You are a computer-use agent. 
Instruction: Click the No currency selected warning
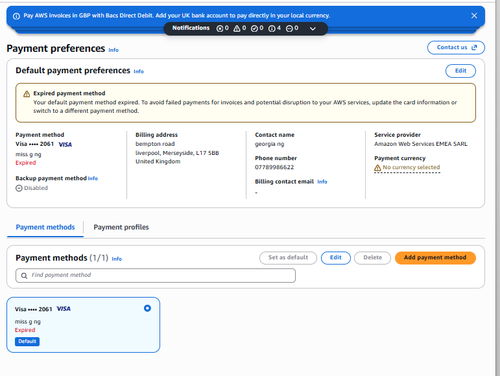coord(407,168)
